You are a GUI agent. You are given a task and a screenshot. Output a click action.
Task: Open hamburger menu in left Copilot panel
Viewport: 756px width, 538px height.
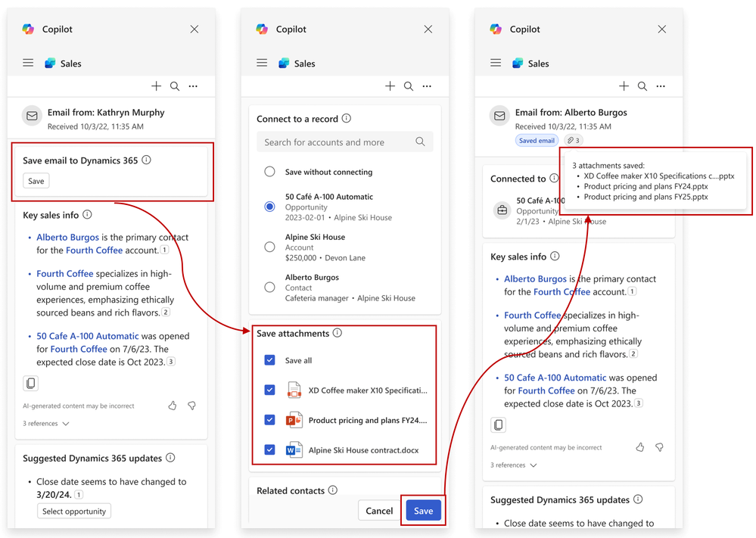pos(28,63)
